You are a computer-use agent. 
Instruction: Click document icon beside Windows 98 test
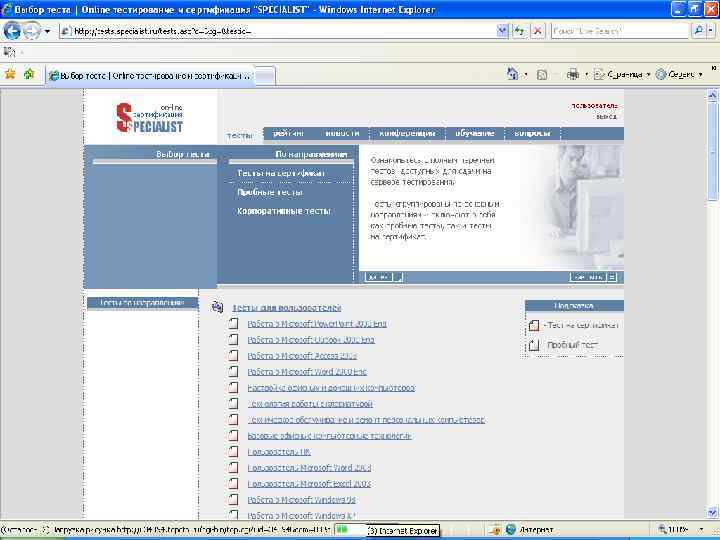tap(233, 500)
